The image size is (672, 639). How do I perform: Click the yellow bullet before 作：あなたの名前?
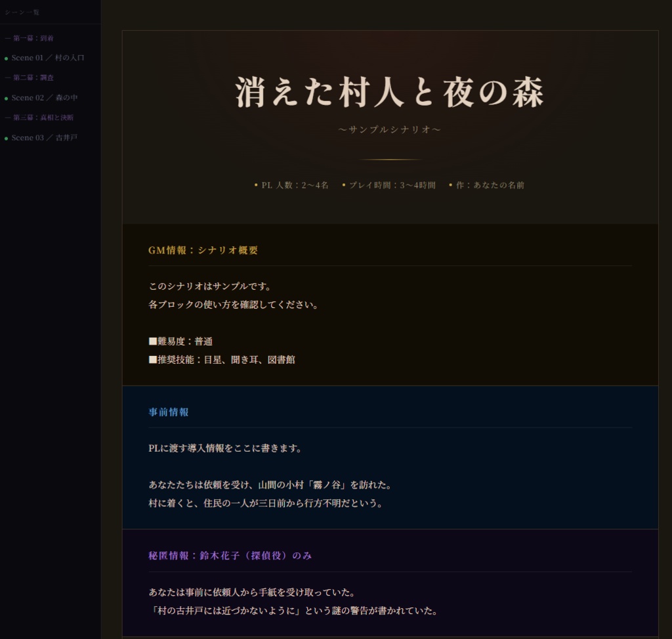click(x=450, y=185)
